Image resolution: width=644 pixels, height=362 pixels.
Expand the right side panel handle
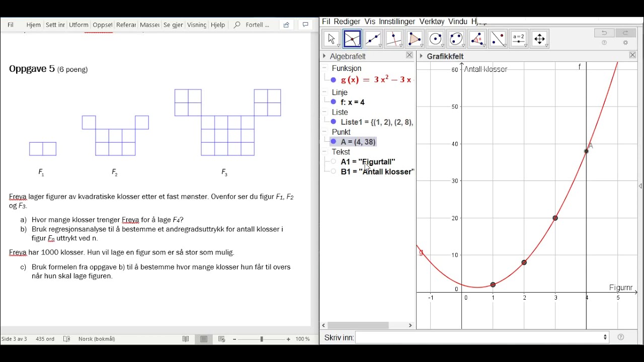640,186
